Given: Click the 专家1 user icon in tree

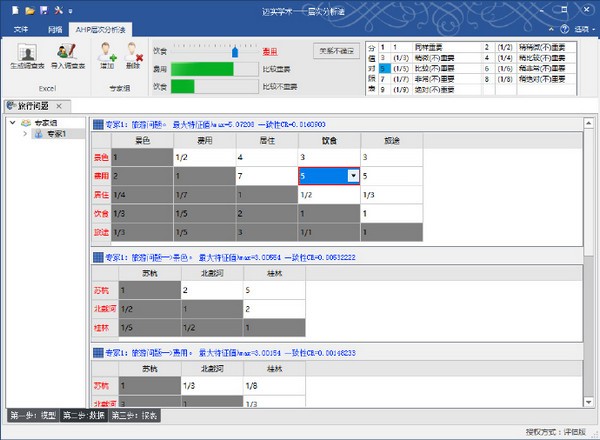Looking at the screenshot, I should click(x=39, y=133).
